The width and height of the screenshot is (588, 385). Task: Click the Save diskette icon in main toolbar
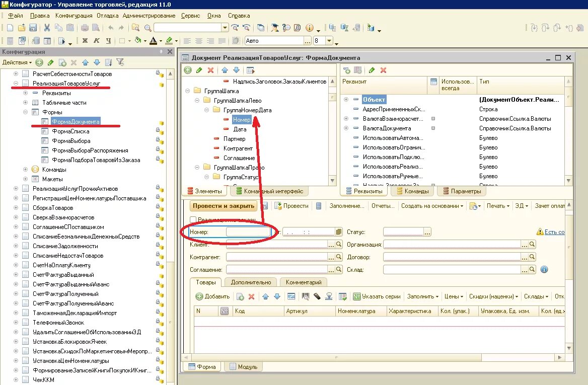coord(33,28)
